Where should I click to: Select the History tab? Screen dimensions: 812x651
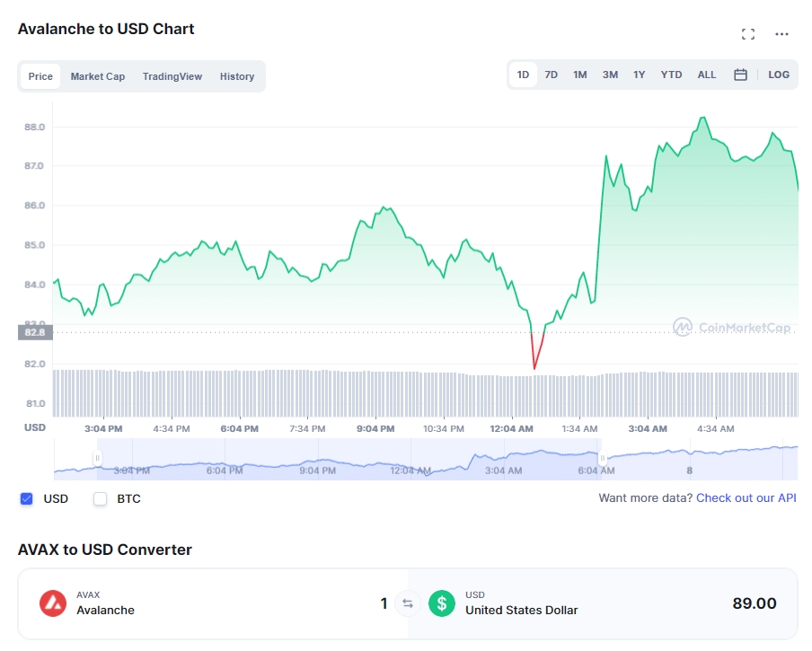coord(237,76)
